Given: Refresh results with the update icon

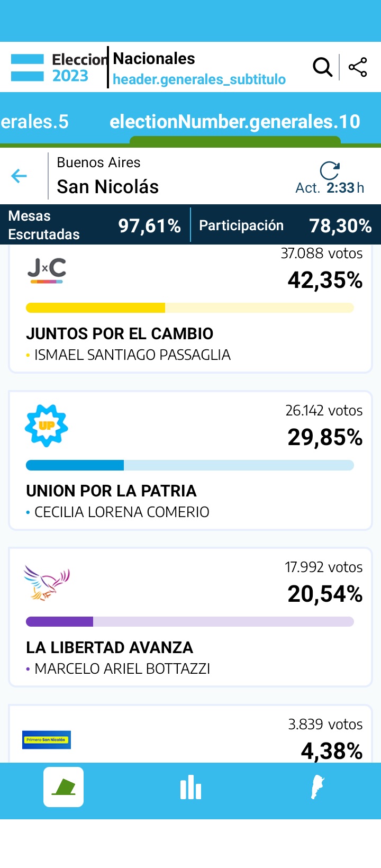Looking at the screenshot, I should [x=330, y=170].
